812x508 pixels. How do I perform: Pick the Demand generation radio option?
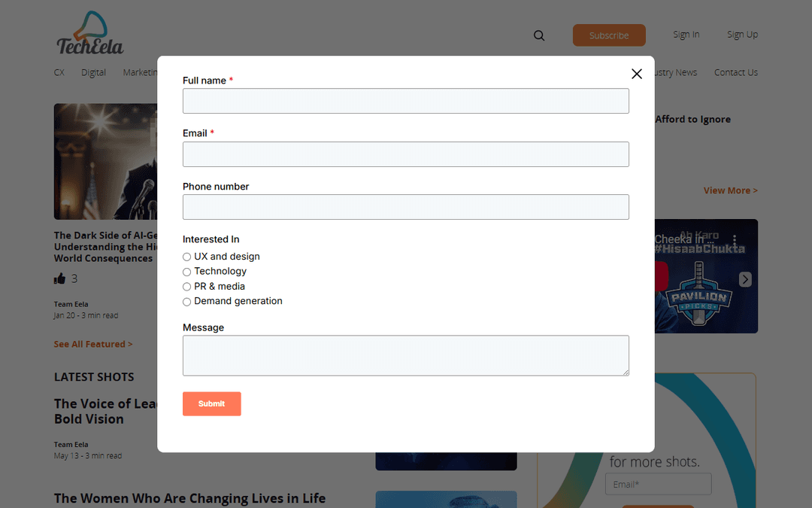[x=186, y=302]
